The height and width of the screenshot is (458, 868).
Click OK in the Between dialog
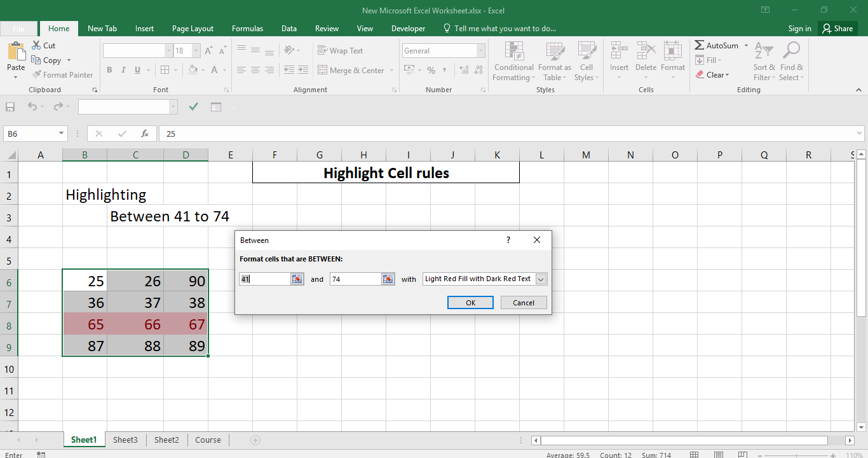(x=470, y=302)
